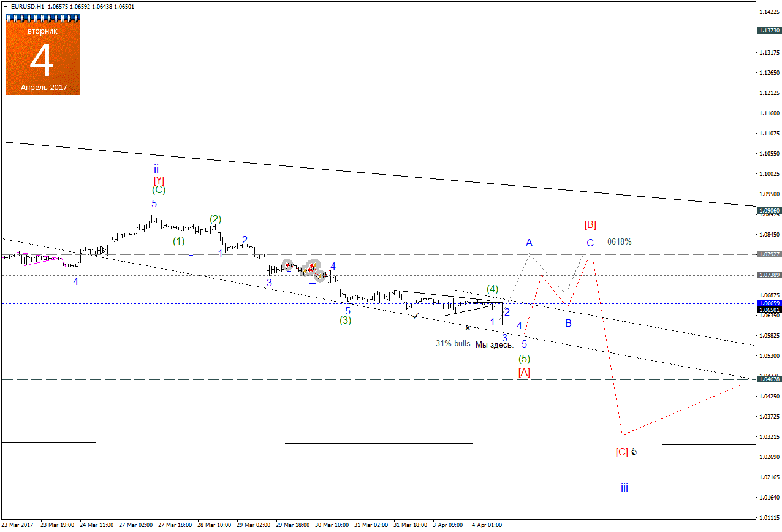Select the red wave label [Y]
The height and width of the screenshot is (532, 782).
tap(159, 180)
